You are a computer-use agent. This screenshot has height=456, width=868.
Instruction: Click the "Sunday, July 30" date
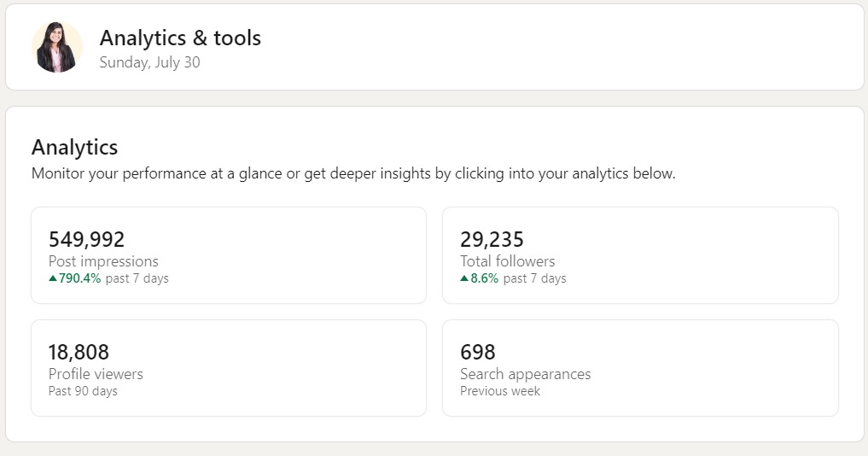point(149,62)
